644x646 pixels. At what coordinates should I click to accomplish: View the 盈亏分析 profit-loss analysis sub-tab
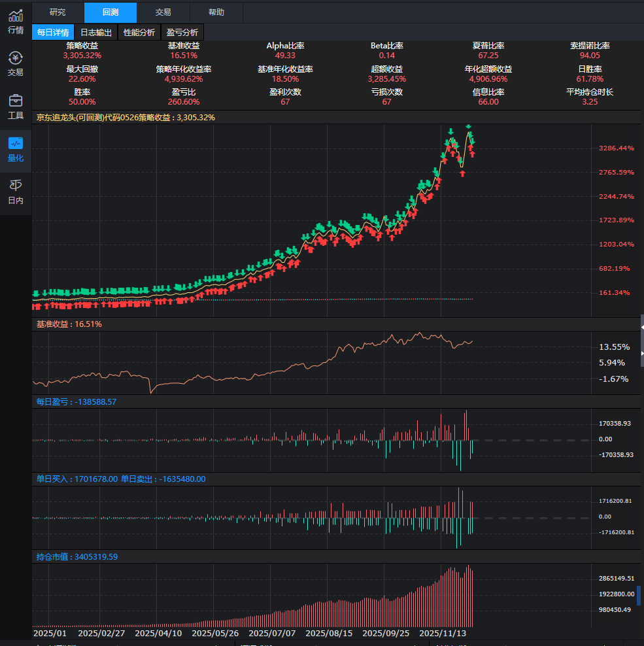tap(182, 32)
